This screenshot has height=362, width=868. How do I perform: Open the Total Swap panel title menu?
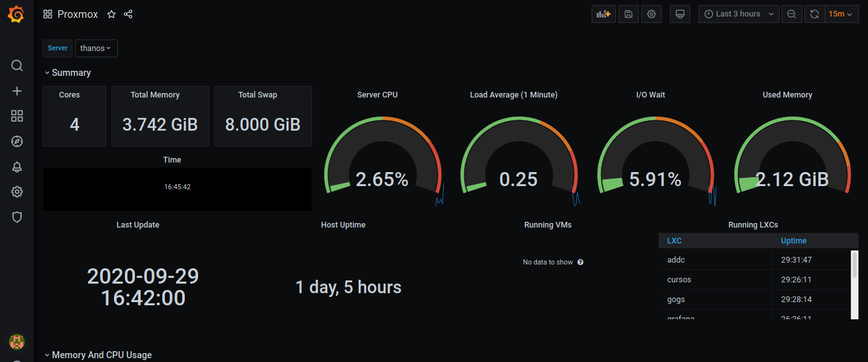[x=258, y=95]
